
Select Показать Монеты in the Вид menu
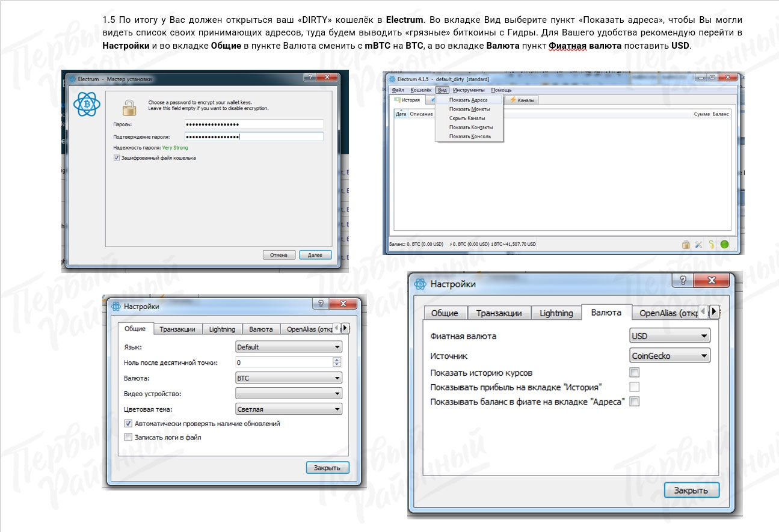(x=469, y=109)
